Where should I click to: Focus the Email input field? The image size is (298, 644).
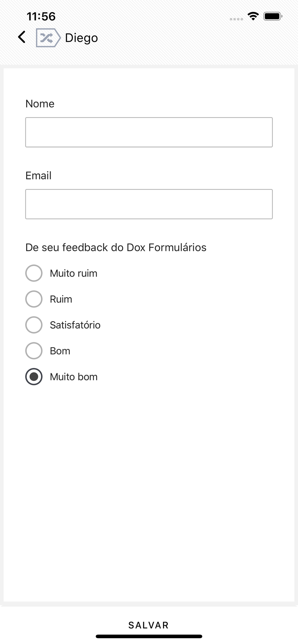(149, 204)
